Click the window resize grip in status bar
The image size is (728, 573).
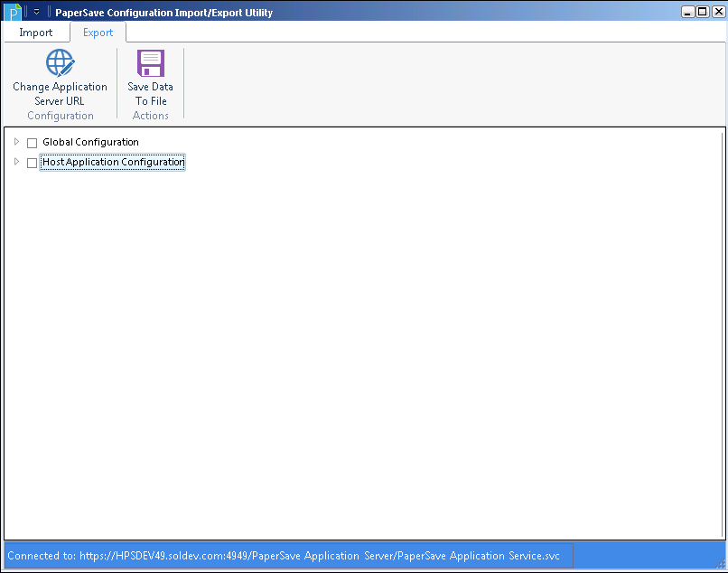721,564
